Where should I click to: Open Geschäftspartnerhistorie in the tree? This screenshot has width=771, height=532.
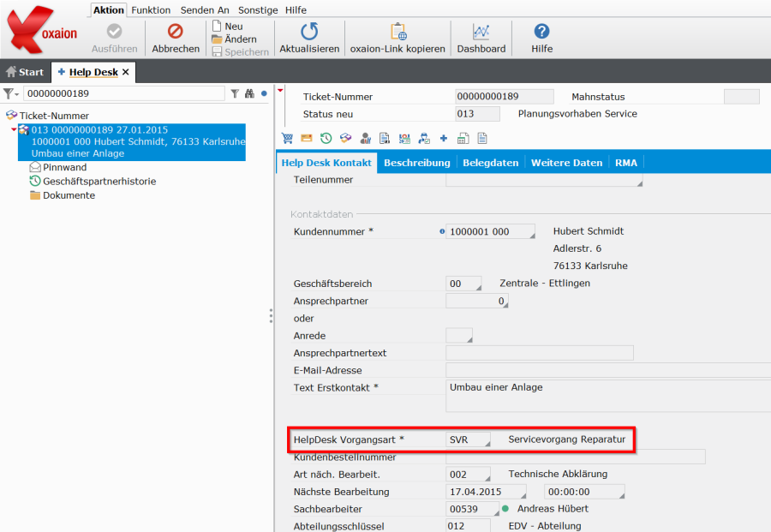click(x=93, y=181)
